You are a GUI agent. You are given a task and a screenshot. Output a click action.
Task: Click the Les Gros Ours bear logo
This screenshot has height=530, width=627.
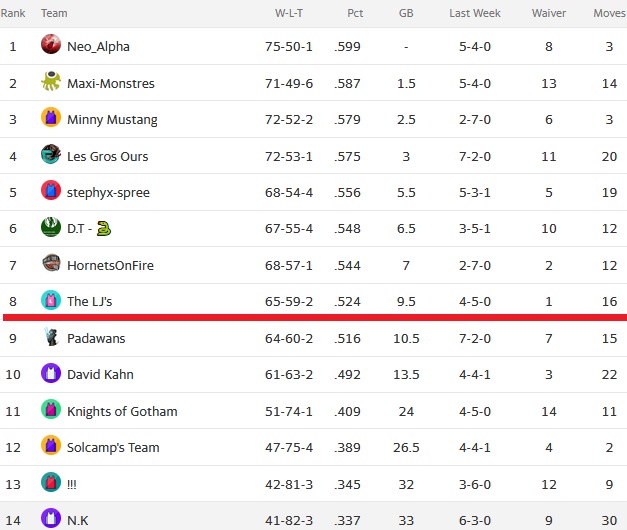point(51,154)
